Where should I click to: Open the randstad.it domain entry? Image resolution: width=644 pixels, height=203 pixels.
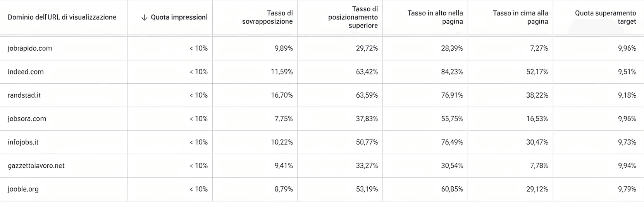click(x=24, y=95)
